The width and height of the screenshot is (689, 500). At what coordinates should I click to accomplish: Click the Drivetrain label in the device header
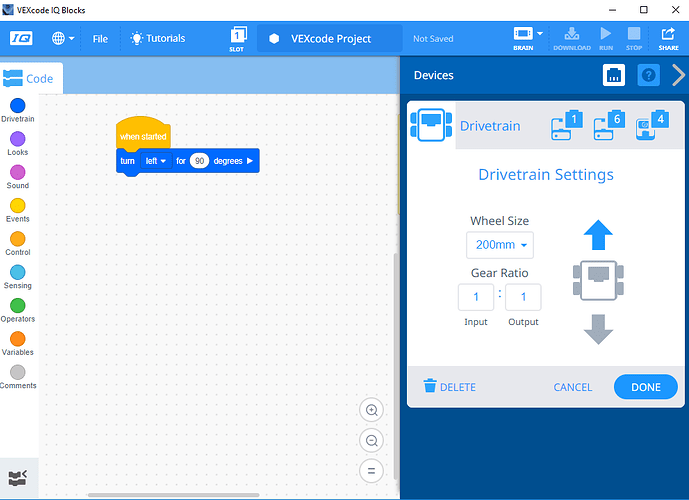(x=490, y=126)
